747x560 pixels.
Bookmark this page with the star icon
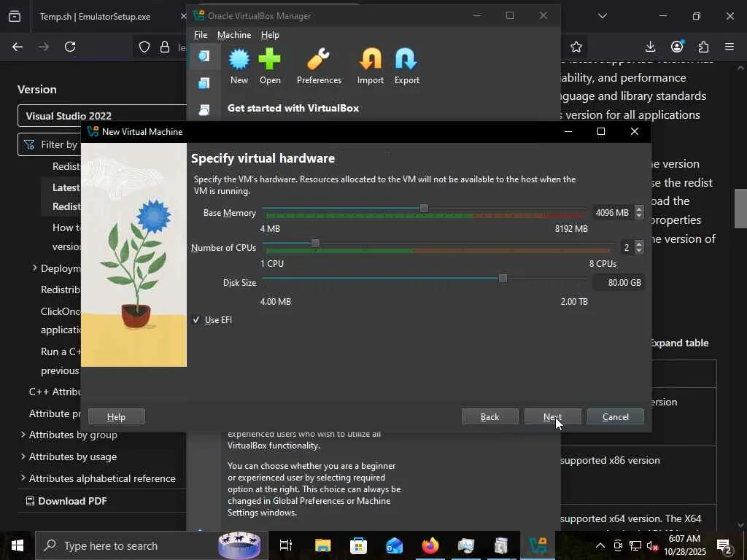pyautogui.click(x=576, y=47)
